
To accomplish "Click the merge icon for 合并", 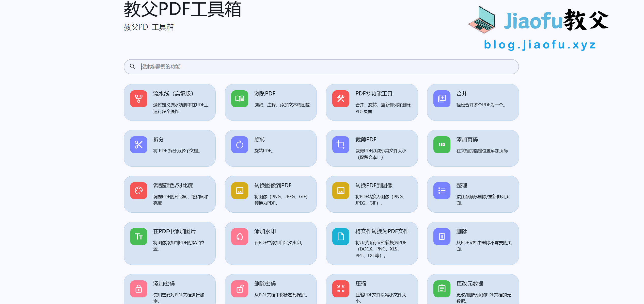I will [x=442, y=99].
